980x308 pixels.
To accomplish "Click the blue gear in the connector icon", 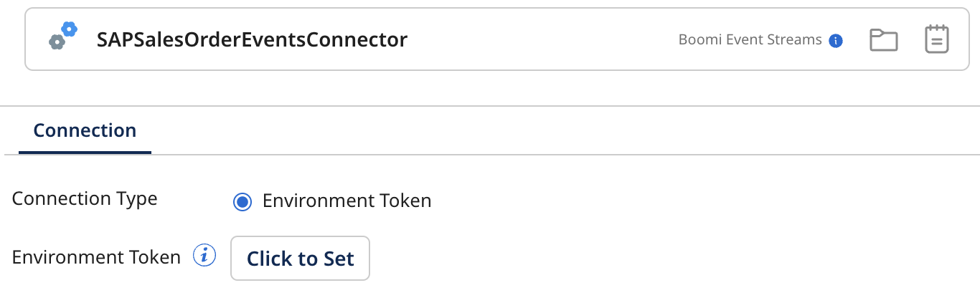I will (x=69, y=29).
